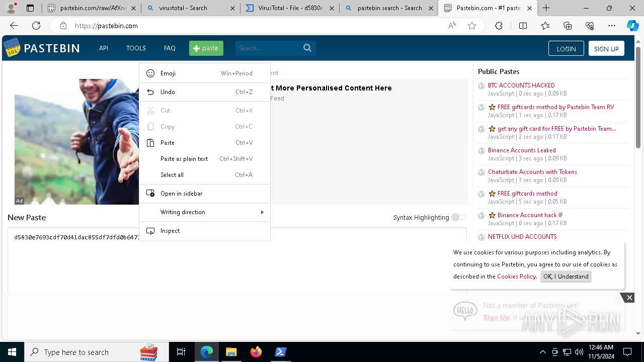Toggle the Syntax Highlighting switch
This screenshot has width=644, height=362.
458,217
